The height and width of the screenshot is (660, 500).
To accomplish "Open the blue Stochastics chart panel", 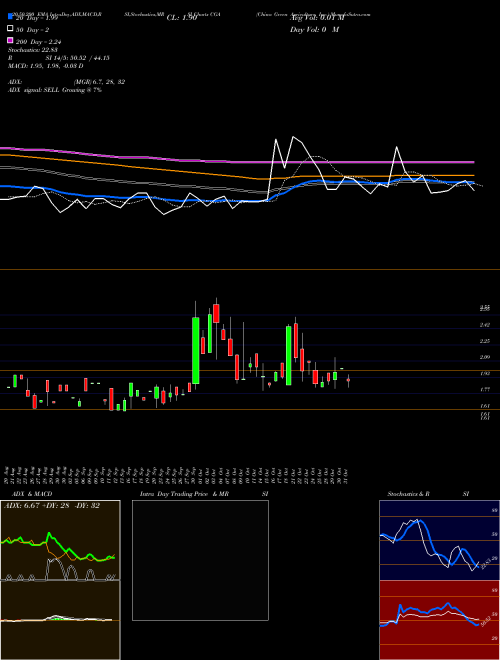I will (x=439, y=540).
